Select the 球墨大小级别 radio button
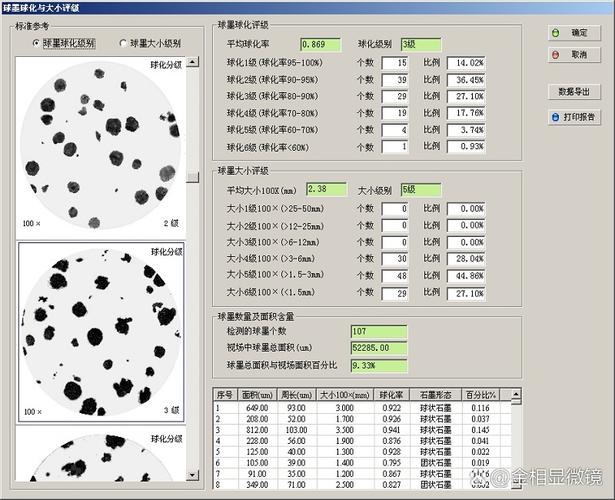 click(x=123, y=43)
